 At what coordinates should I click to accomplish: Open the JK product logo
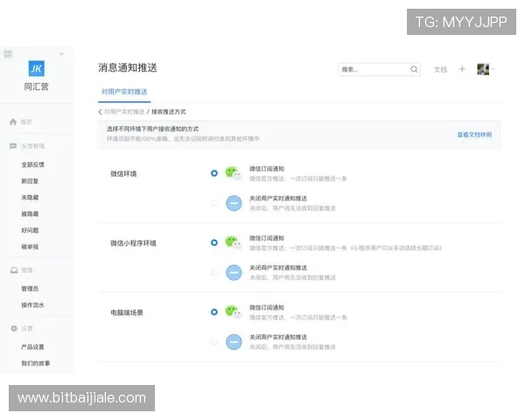pos(36,68)
